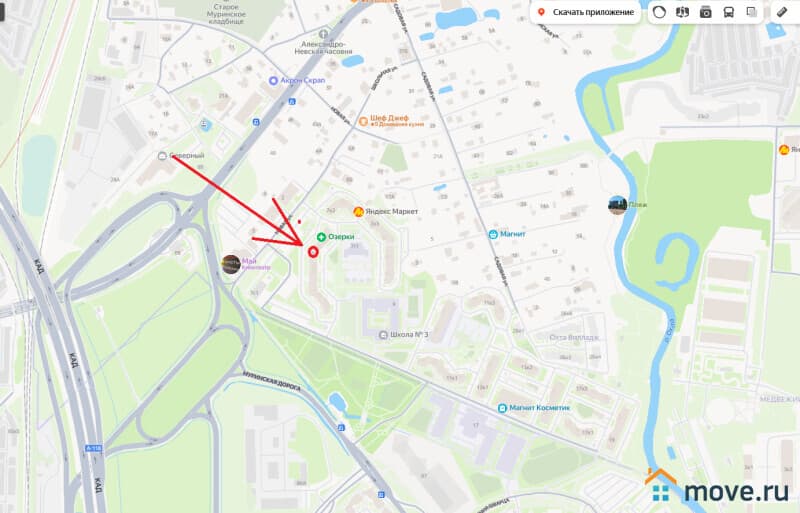Click the red circle location marker

[x=313, y=251]
